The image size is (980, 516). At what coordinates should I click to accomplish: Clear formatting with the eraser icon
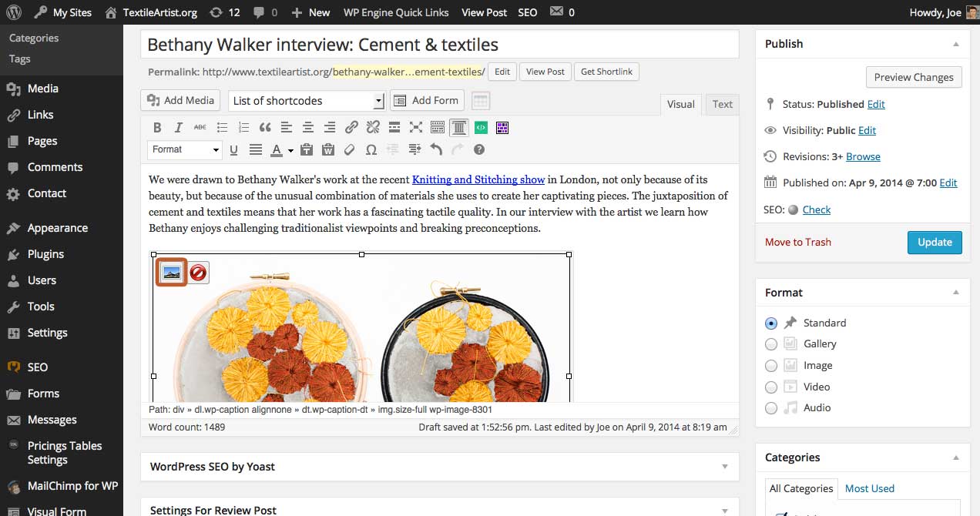click(350, 149)
